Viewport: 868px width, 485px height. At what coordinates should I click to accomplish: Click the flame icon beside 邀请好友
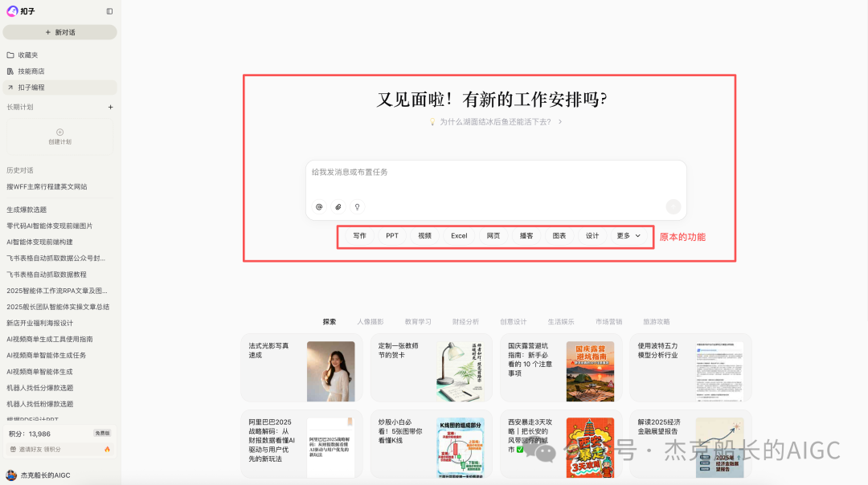click(108, 450)
